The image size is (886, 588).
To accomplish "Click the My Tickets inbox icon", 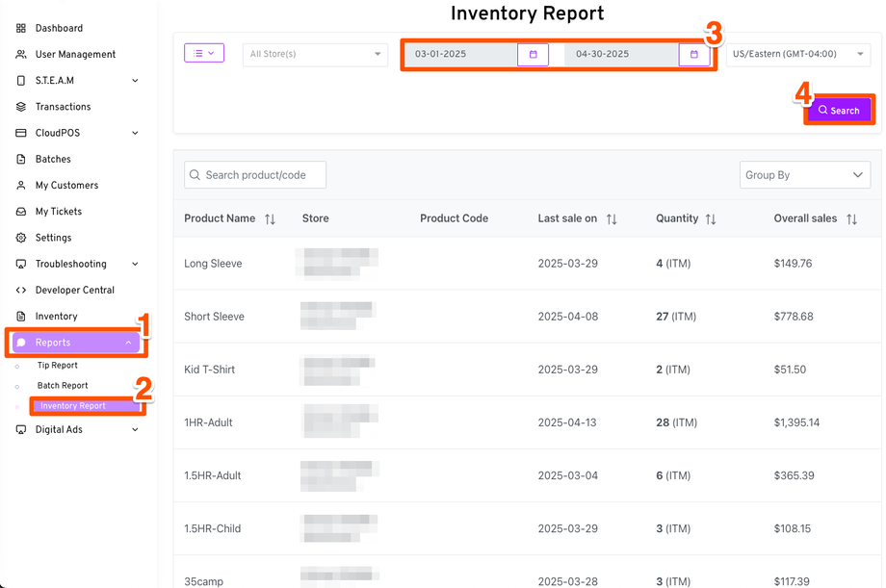I will [21, 212].
